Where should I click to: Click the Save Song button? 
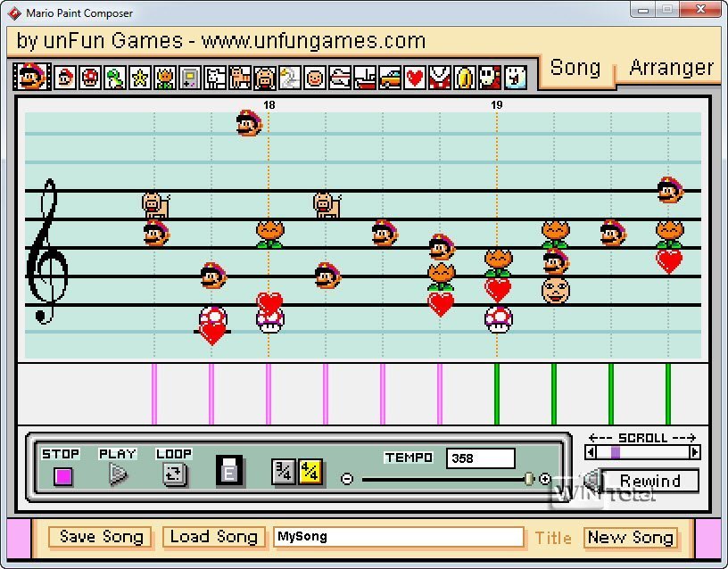click(x=100, y=537)
